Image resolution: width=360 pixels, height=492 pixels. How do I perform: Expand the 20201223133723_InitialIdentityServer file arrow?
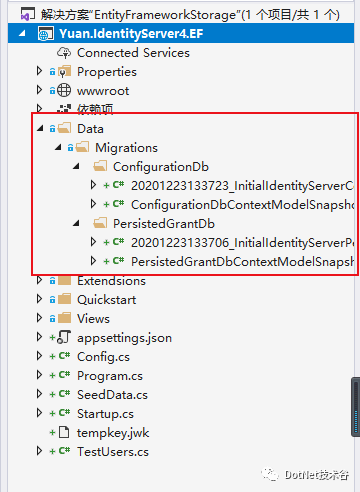tap(93, 185)
